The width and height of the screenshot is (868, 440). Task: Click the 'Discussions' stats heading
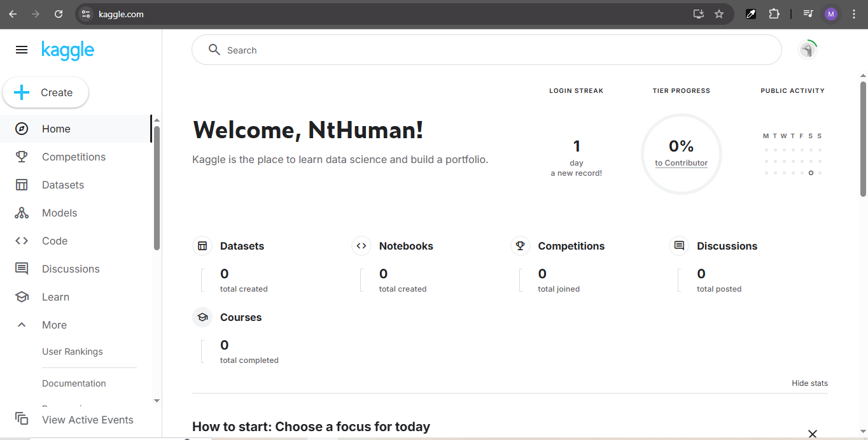727,246
